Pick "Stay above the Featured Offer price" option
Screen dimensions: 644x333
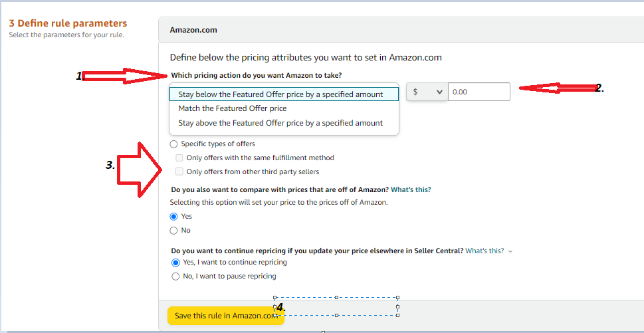pos(280,123)
